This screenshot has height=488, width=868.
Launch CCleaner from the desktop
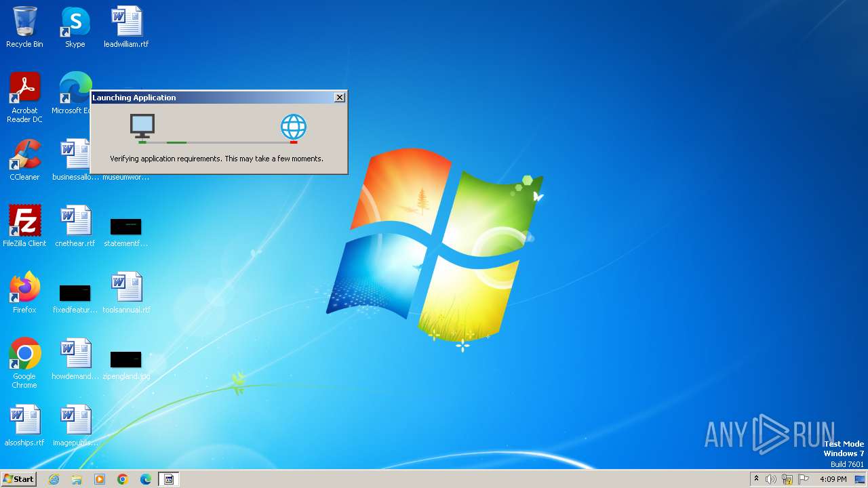[24, 160]
